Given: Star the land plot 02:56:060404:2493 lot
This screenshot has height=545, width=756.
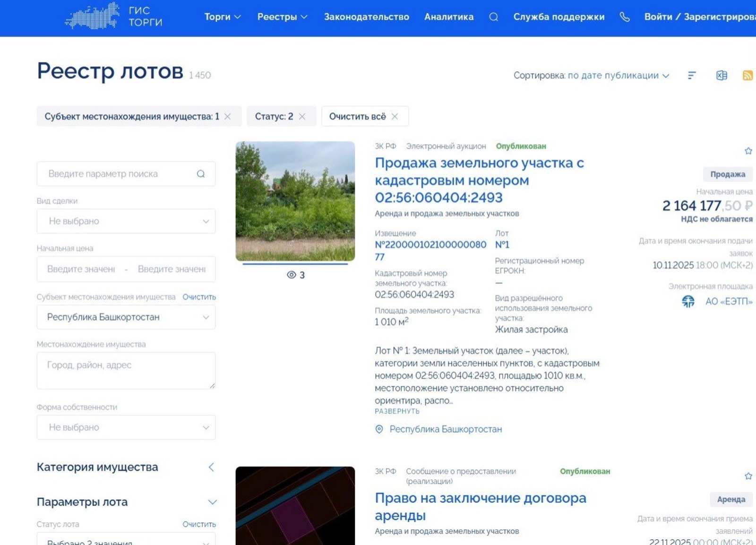Looking at the screenshot, I should [x=748, y=150].
